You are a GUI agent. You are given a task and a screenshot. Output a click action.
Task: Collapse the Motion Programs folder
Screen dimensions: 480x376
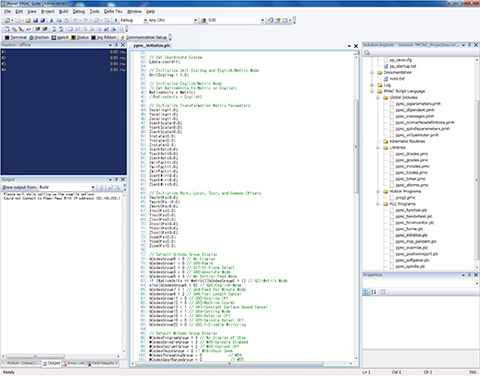tap(378, 192)
